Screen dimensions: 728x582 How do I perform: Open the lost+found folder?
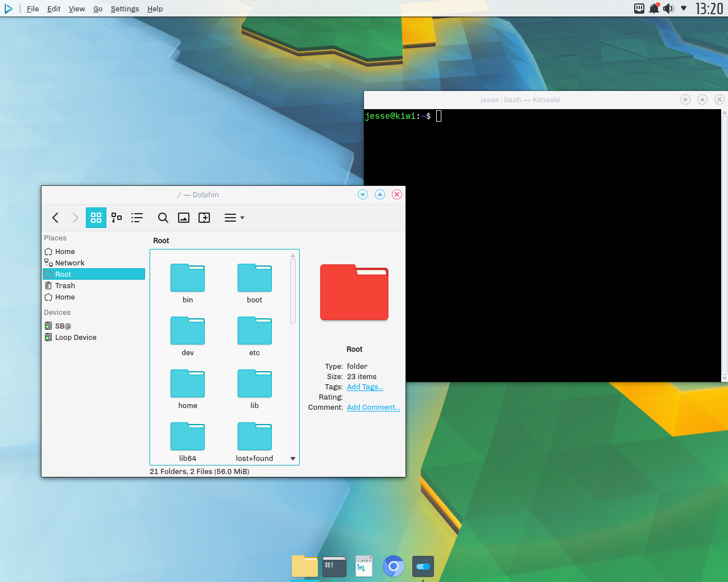[255, 436]
